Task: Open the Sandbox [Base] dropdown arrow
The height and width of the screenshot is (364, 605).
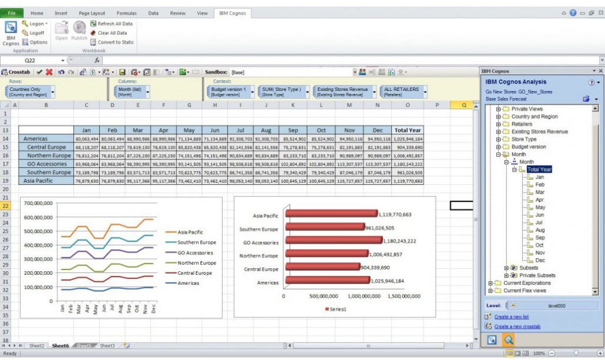Action: point(354,72)
